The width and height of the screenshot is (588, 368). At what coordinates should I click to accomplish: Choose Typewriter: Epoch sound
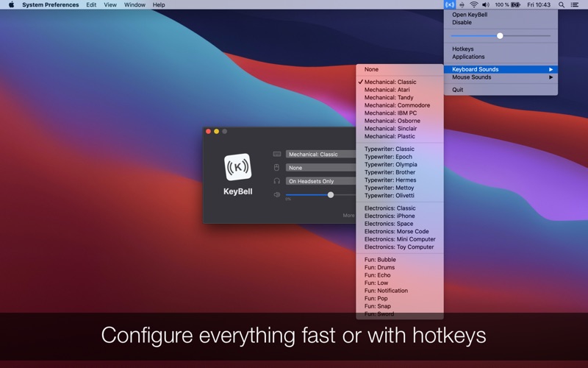[x=400, y=157]
